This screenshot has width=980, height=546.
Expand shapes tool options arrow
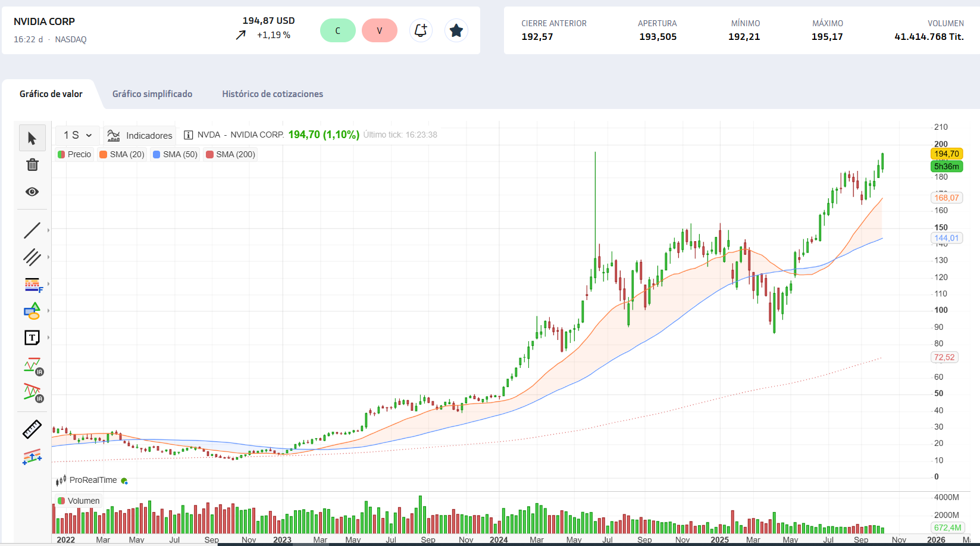48,311
